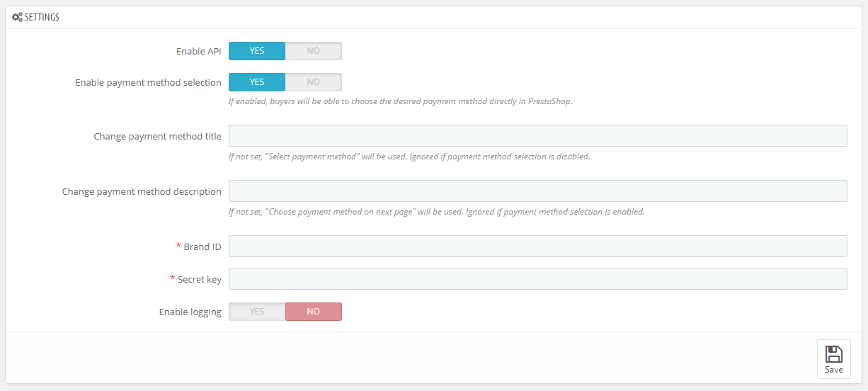
Task: Focus the Change payment method title field
Action: point(538,136)
